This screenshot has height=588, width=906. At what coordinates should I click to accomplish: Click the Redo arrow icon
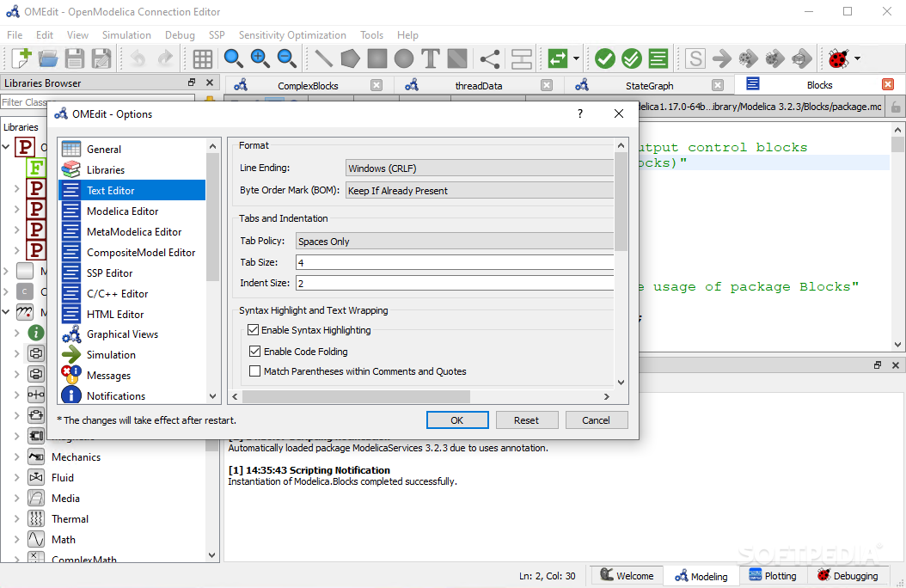pos(165,58)
